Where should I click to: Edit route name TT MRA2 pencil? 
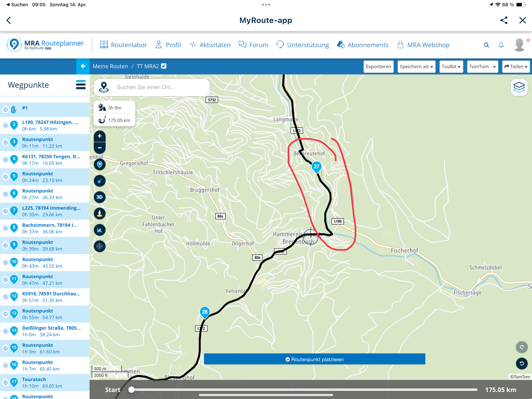[x=164, y=66]
